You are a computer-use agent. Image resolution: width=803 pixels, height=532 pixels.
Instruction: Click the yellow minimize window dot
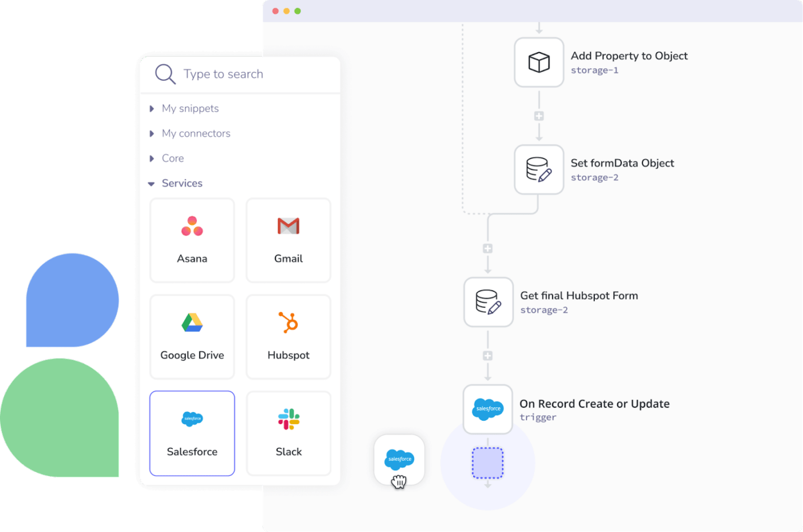pos(287,11)
